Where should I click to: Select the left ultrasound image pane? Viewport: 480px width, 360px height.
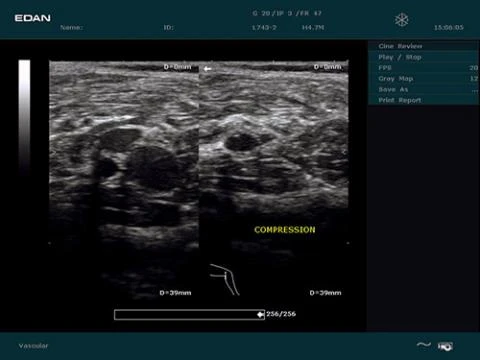coord(124,180)
